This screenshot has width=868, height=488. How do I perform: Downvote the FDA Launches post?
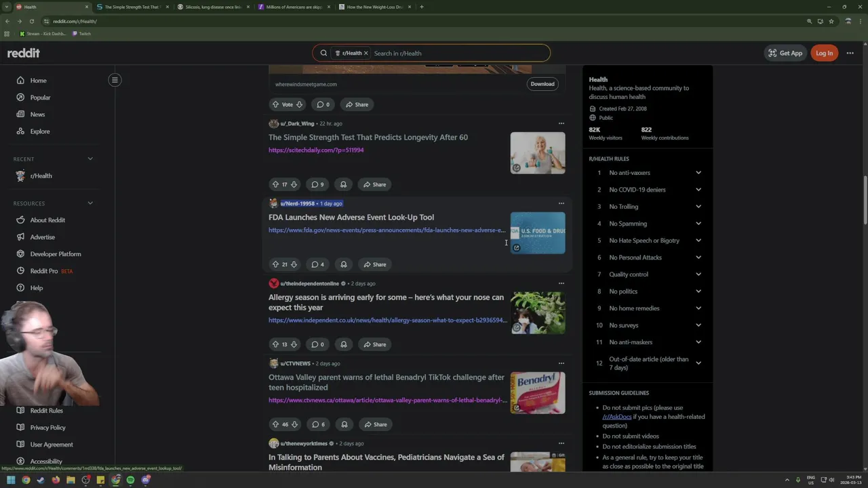(x=294, y=264)
